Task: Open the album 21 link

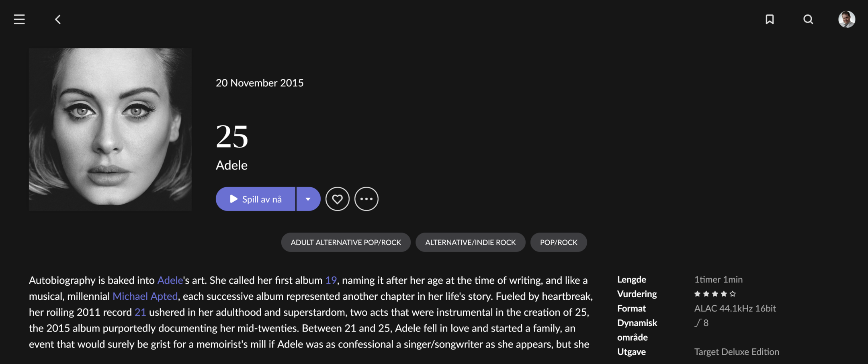Action: [140, 312]
